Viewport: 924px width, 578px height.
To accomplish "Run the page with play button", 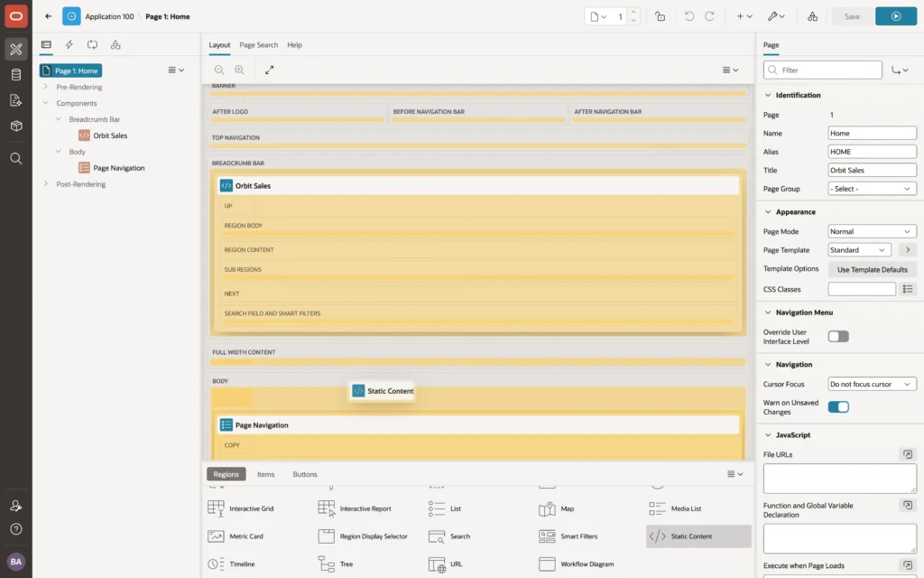I will (896, 16).
